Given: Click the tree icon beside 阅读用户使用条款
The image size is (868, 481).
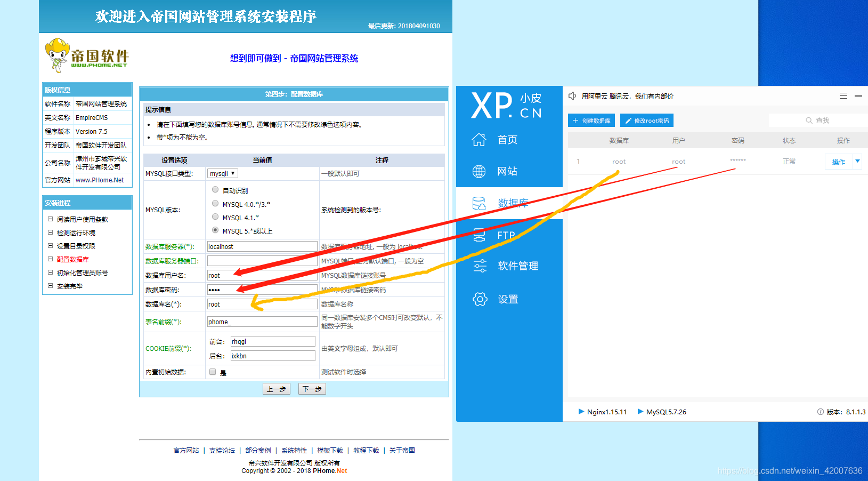Looking at the screenshot, I should (50, 219).
